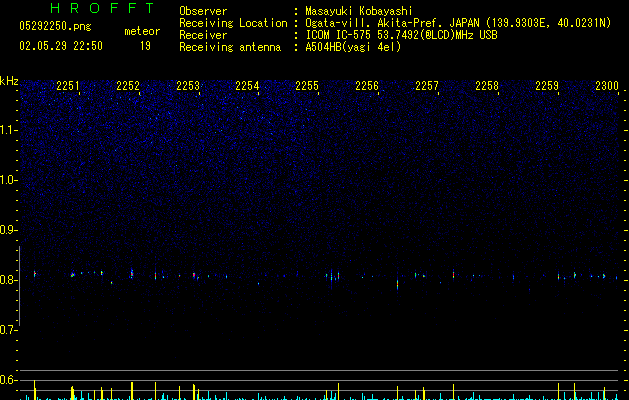Screen dimensions: 629x400
Task: Select receiver value ICOM IC-575 53.7492 MHz USB
Action: click(x=402, y=35)
